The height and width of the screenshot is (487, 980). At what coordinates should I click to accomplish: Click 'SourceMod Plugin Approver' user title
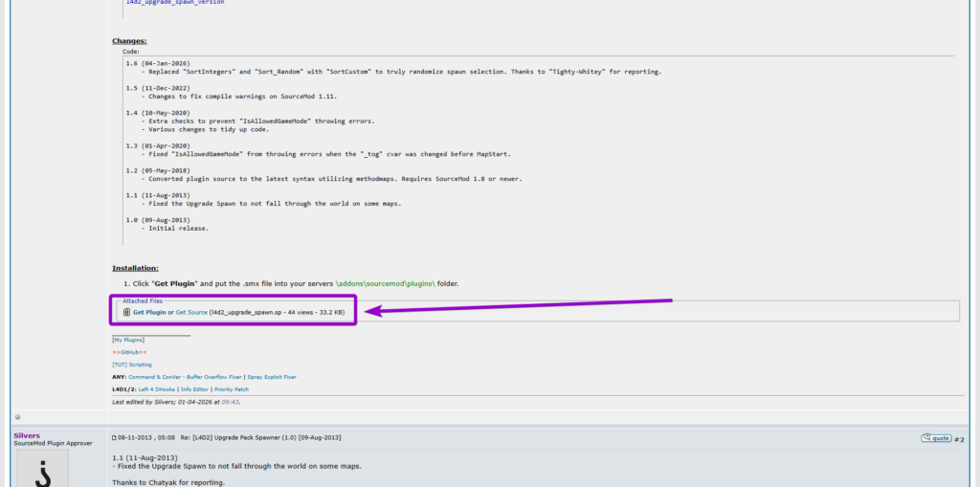pyautogui.click(x=54, y=443)
